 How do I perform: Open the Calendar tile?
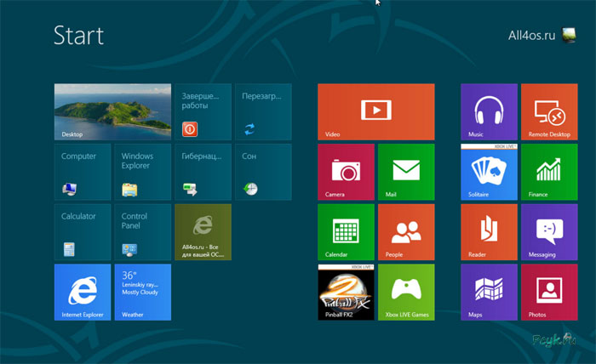(x=346, y=232)
